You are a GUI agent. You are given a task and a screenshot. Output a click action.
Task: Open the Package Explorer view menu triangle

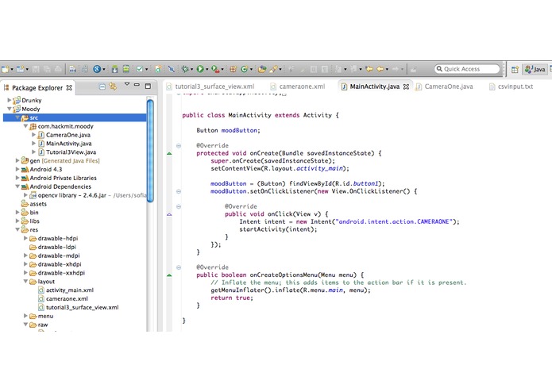pos(127,85)
